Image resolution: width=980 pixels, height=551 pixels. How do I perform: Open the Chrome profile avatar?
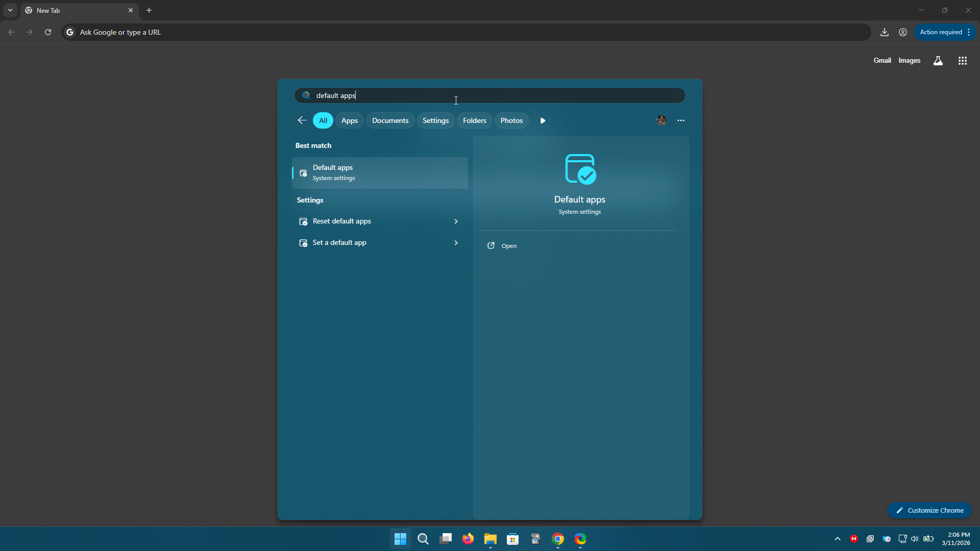pyautogui.click(x=902, y=32)
